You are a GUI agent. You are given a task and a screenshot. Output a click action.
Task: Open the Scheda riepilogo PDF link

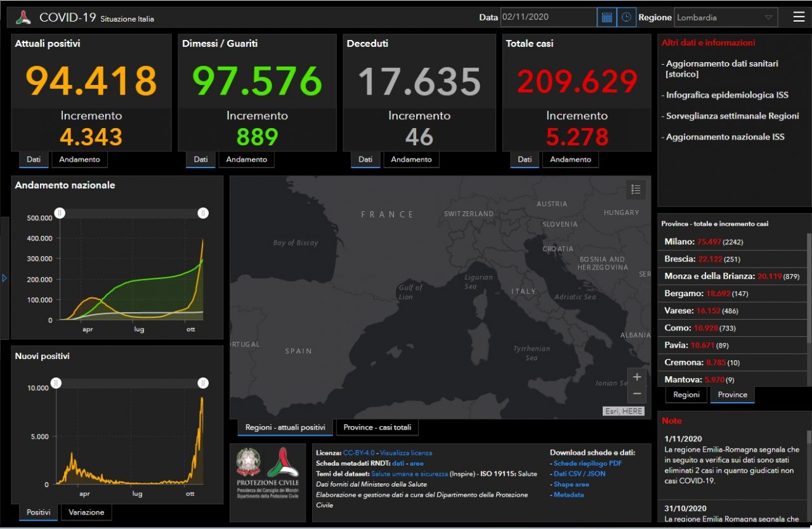click(x=587, y=464)
